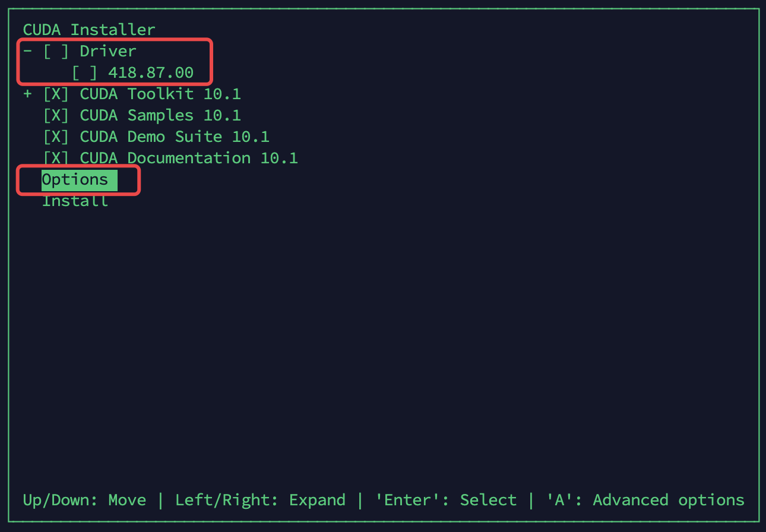
Task: Click the 'Enter': Select hint in footer
Action: coord(445,500)
